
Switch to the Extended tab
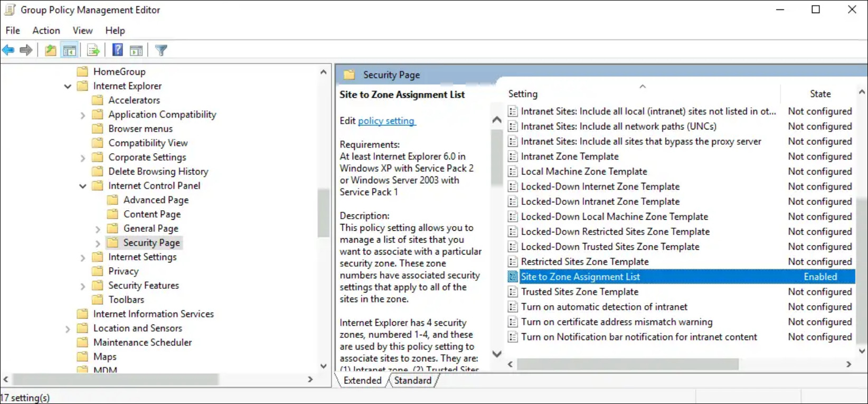[x=362, y=380]
